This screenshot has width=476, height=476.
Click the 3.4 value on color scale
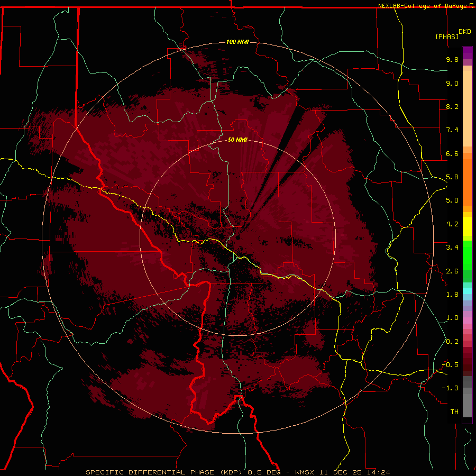452,248
